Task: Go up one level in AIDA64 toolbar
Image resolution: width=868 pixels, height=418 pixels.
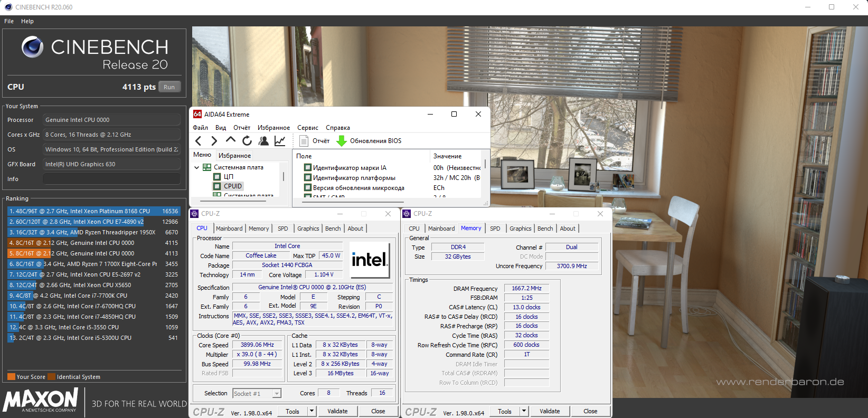Action: click(x=230, y=140)
